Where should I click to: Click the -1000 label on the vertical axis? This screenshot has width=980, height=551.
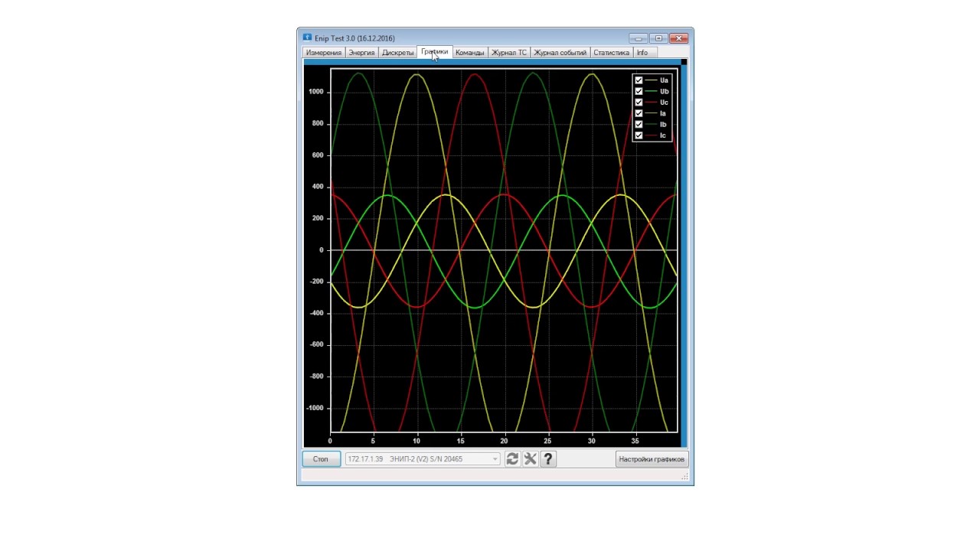click(315, 408)
